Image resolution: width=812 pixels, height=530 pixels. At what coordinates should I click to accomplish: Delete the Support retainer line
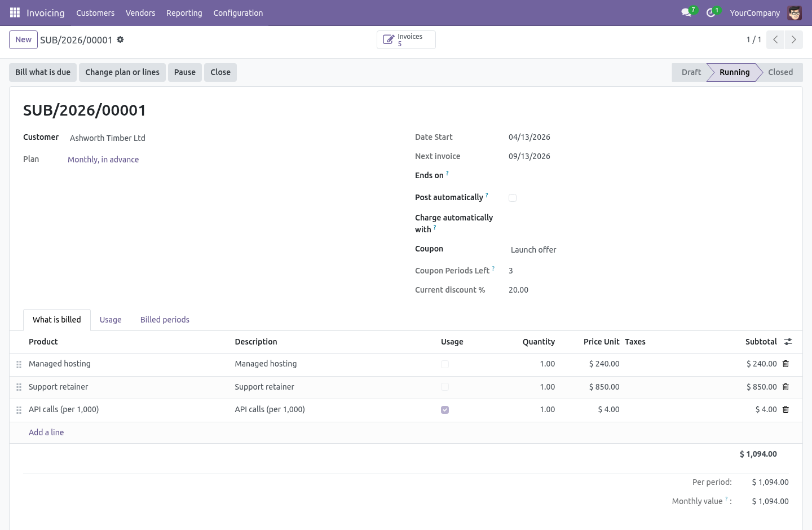785,387
